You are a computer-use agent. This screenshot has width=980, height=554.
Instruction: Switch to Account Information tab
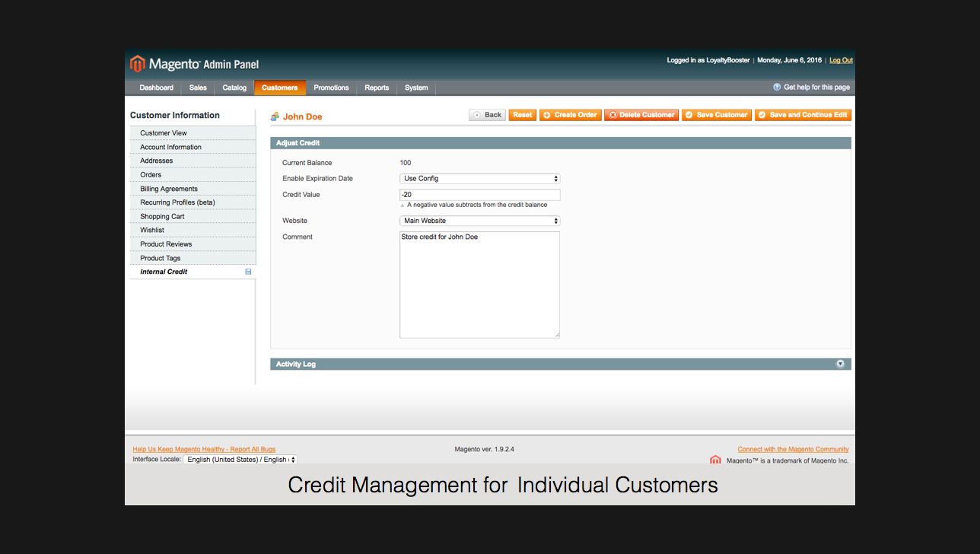170,147
